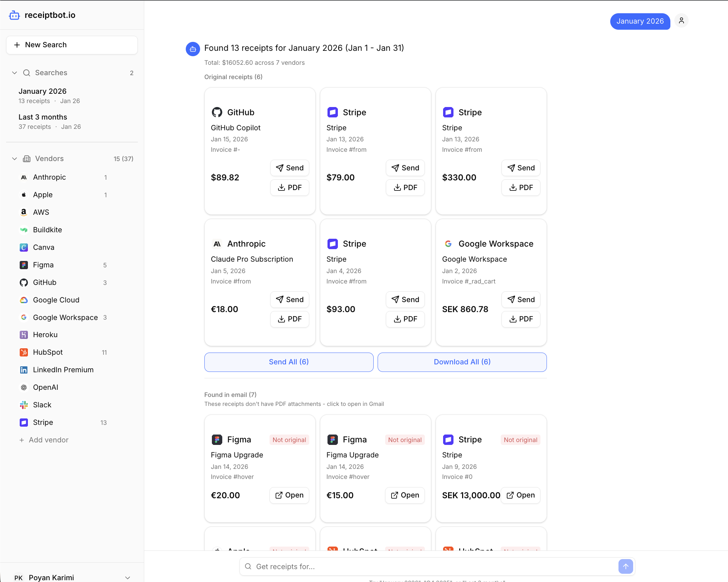Switch to the Last 3 months search
This screenshot has height=582, width=728.
pos(43,117)
